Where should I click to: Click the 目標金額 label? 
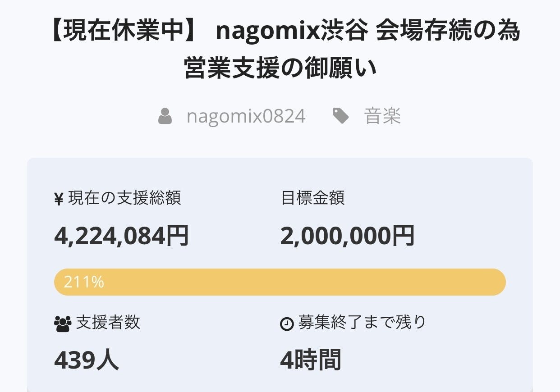coord(313,198)
